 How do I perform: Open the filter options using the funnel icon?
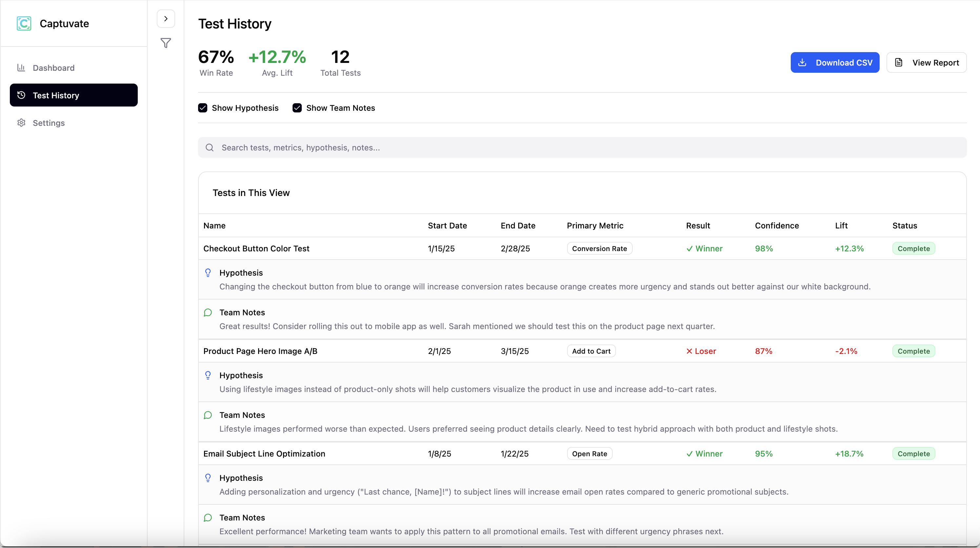[x=166, y=43]
